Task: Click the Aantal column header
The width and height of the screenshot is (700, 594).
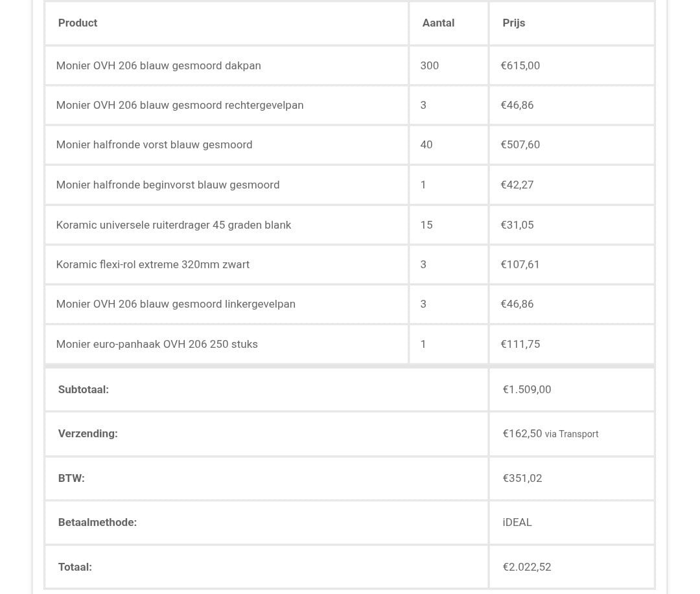Action: (x=438, y=23)
